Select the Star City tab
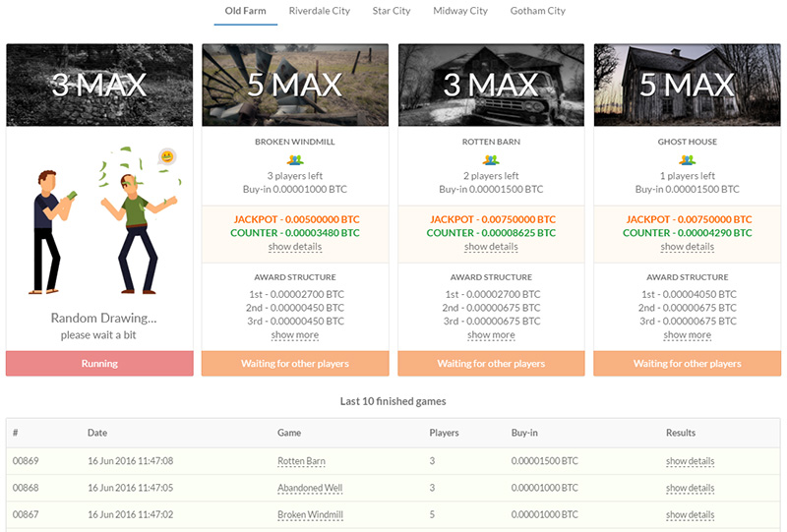The image size is (787, 532). click(391, 11)
